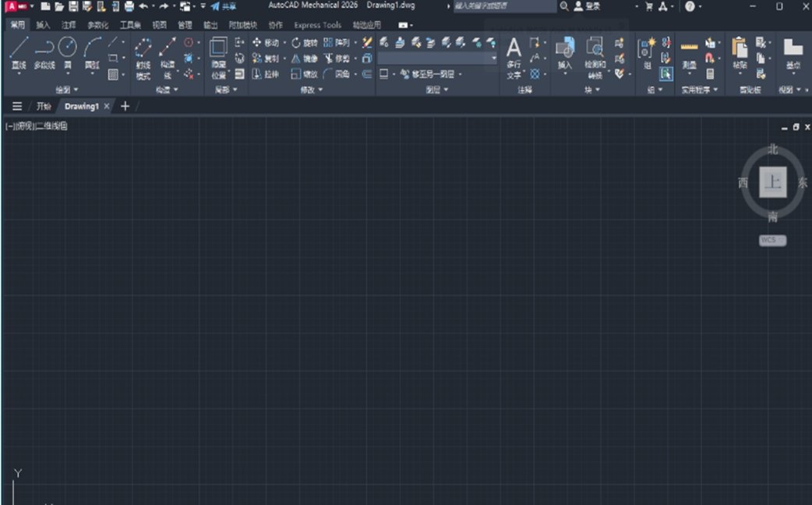The width and height of the screenshot is (812, 505).
Task: Close the Drawing1 file tab
Action: tap(107, 106)
